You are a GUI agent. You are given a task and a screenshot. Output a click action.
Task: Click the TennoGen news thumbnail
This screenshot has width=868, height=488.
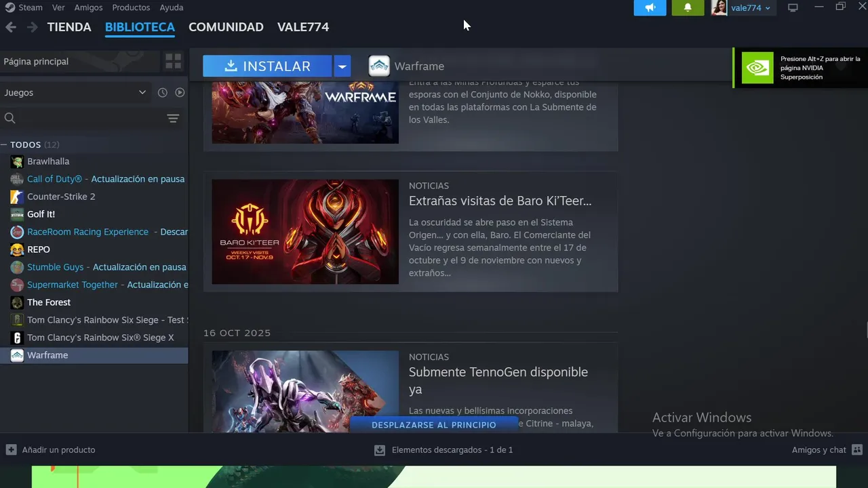(305, 391)
